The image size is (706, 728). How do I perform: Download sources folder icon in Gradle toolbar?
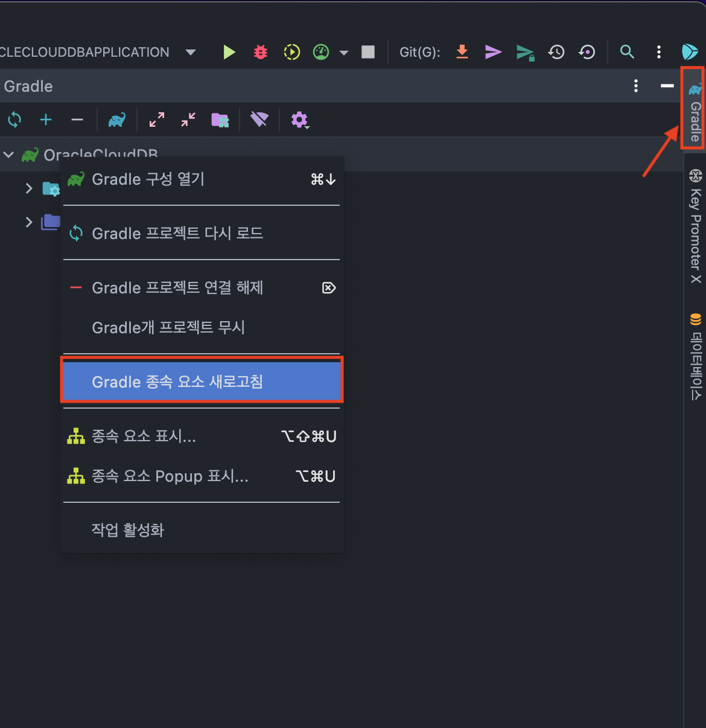pos(220,120)
